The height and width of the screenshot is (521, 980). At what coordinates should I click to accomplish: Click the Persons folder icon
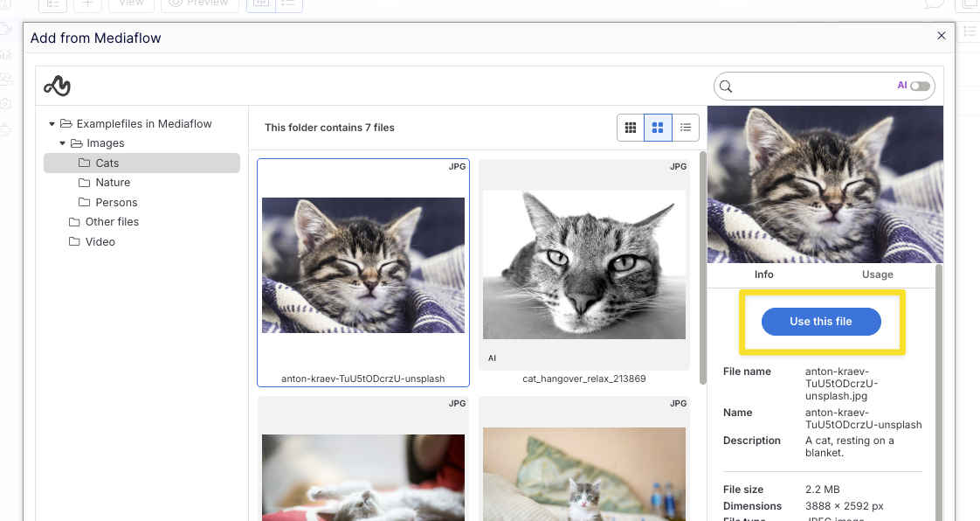click(85, 202)
